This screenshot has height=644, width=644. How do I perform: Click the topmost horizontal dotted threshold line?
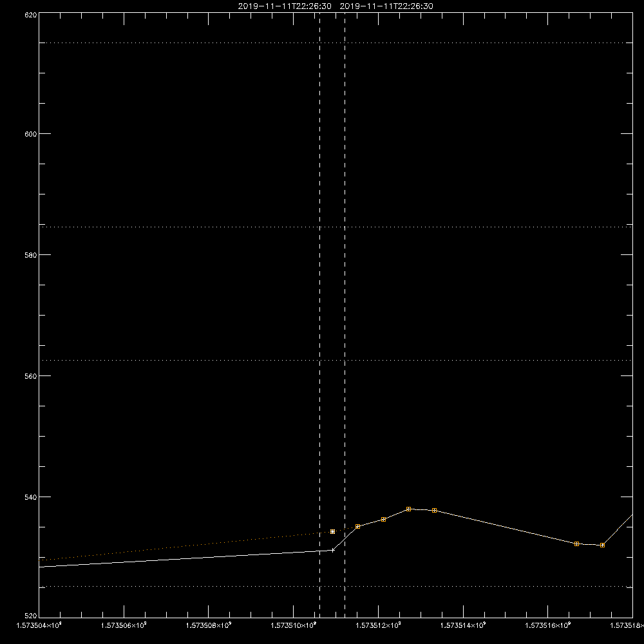pos(336,43)
